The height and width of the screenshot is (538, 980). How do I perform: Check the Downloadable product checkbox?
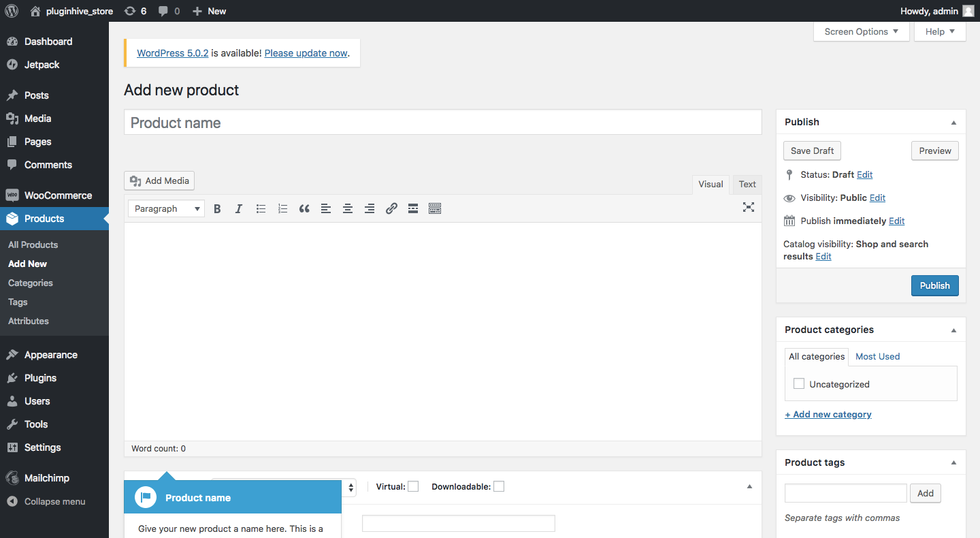pos(499,486)
